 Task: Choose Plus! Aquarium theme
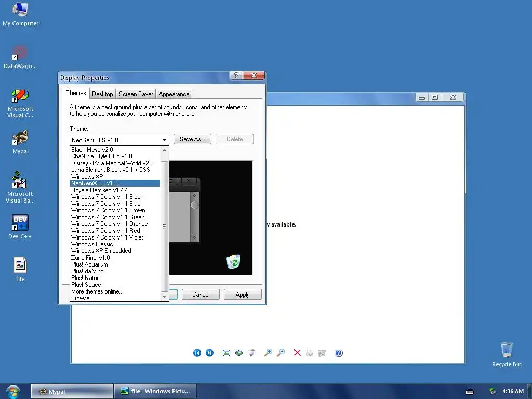click(x=115, y=264)
